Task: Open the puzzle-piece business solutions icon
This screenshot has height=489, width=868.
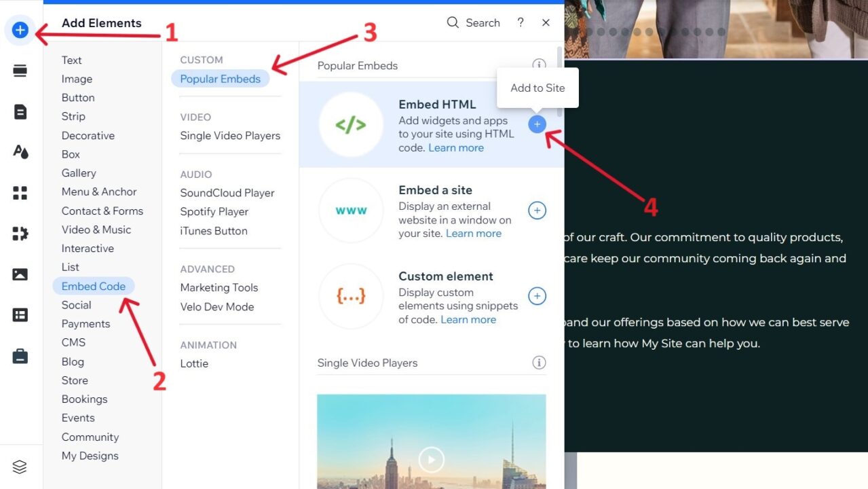Action: click(x=20, y=234)
